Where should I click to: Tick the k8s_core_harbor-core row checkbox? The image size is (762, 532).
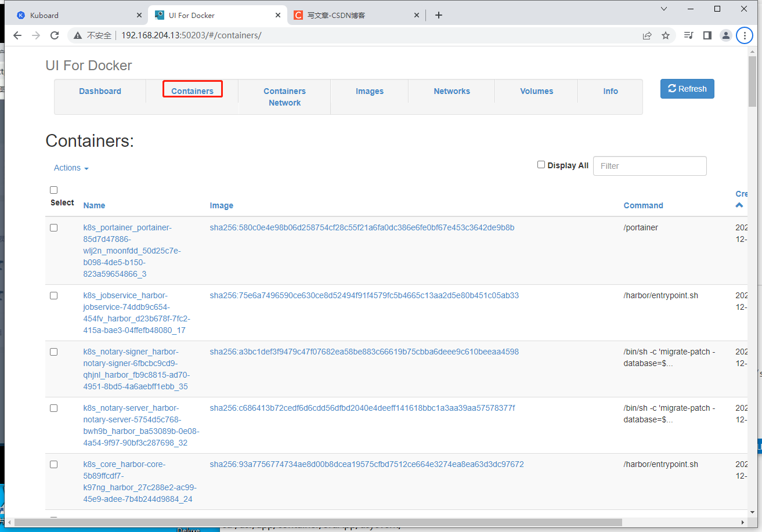pyautogui.click(x=54, y=464)
